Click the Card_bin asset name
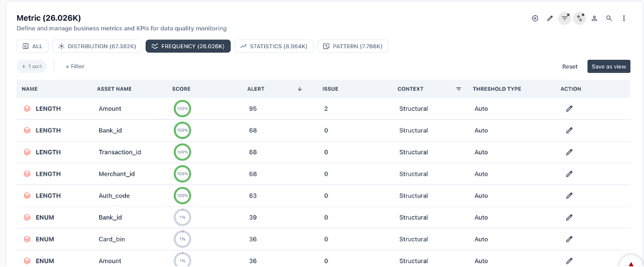644x267 pixels. (x=111, y=239)
